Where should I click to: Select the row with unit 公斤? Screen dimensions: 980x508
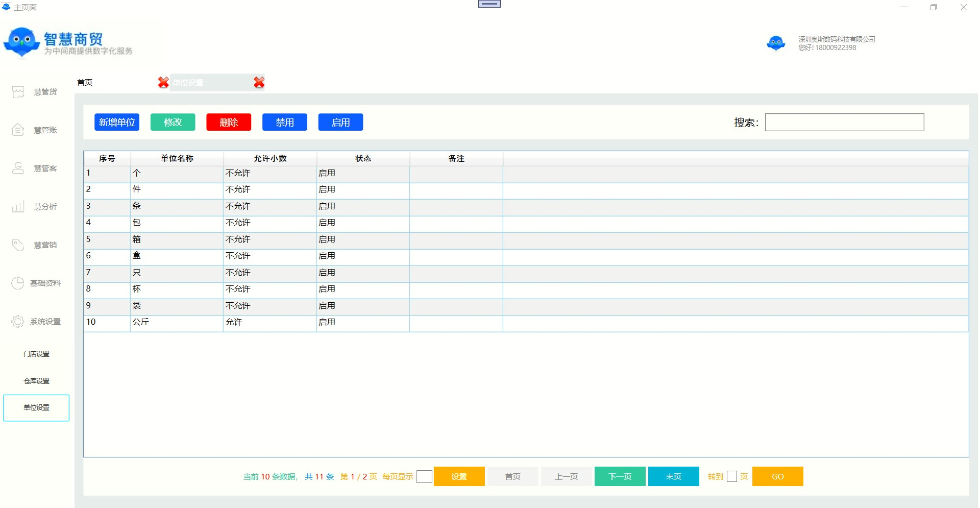coord(526,323)
